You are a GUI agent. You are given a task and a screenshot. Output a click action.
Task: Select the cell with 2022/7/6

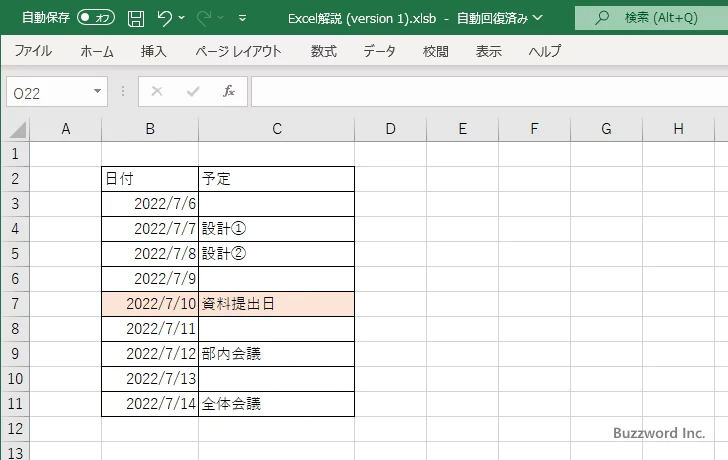coord(150,204)
